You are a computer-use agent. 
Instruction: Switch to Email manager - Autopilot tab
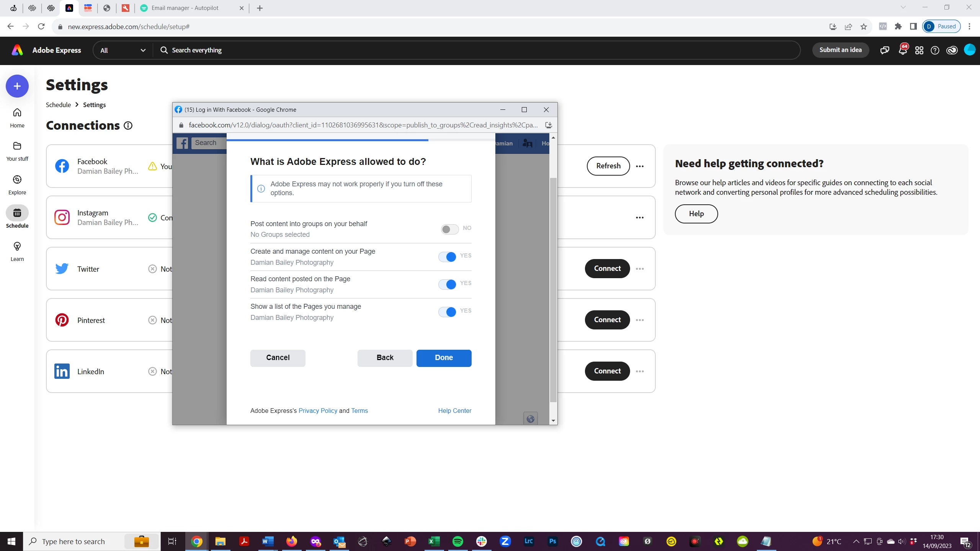tap(185, 8)
